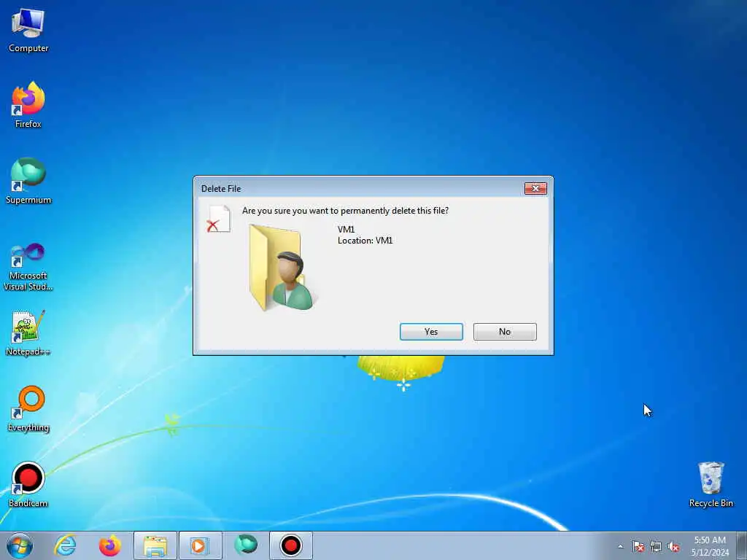Screen dimensions: 747x560
Task: Open the clock showing 5:50 AM
Action: 710,546
